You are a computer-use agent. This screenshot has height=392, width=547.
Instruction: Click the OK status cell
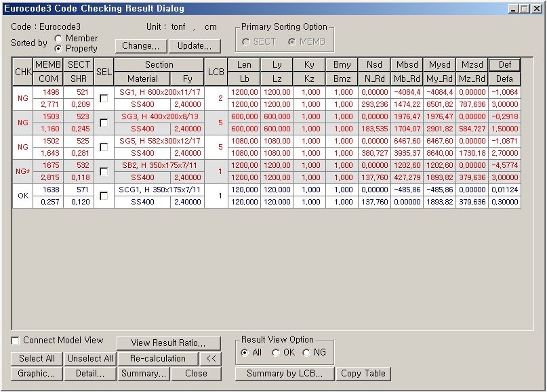tap(22, 196)
